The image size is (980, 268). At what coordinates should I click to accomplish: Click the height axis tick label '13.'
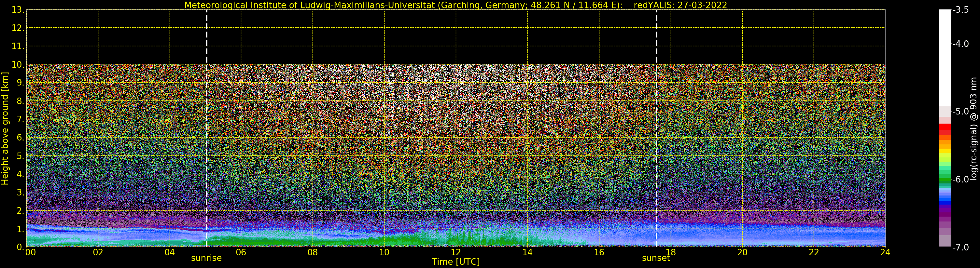(18, 10)
